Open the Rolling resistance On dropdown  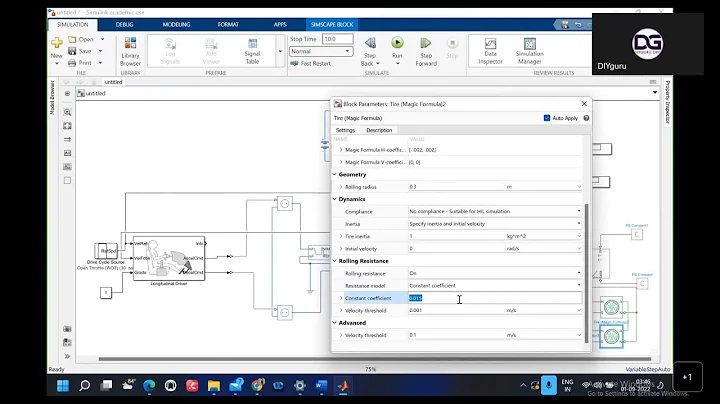(x=495, y=273)
